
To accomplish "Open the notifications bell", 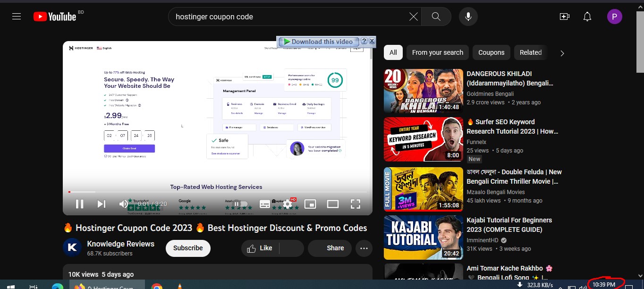I will pos(587,17).
